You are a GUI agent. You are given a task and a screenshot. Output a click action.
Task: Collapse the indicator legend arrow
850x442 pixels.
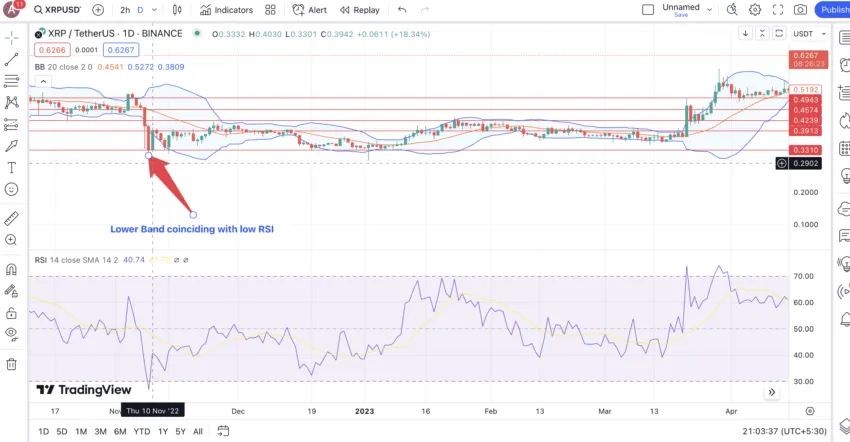[43, 81]
